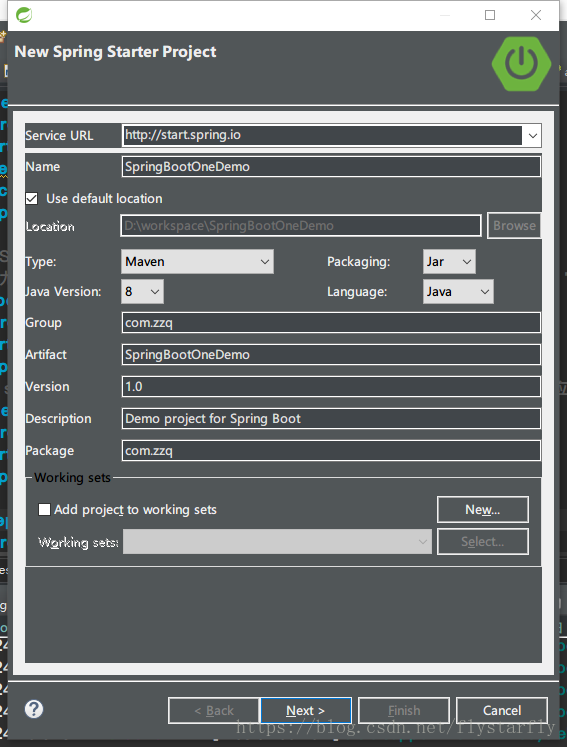The image size is (567, 747).
Task: Toggle the Use default location checkbox
Action: tap(32, 198)
